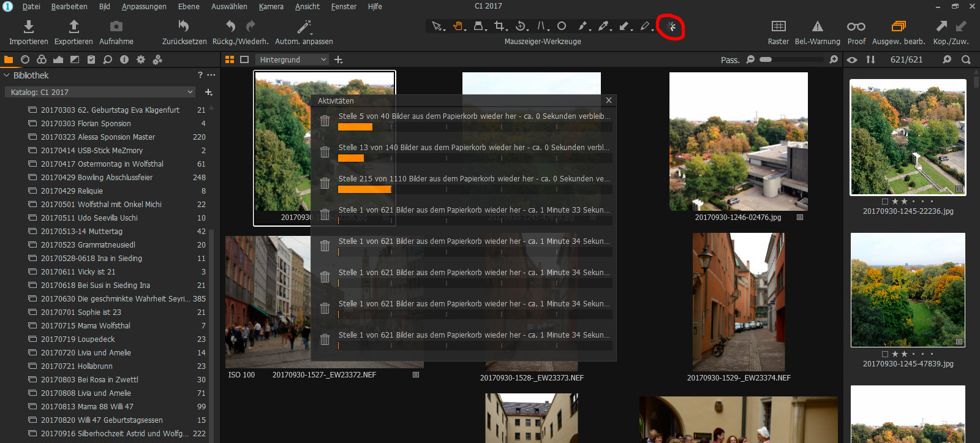Open the Anpassungen menu

(x=144, y=6)
